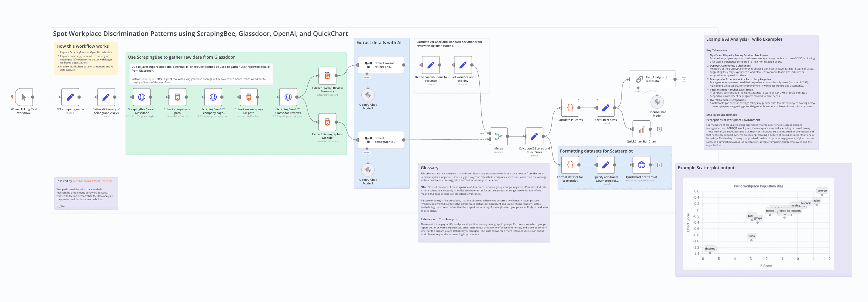Click the 'Relevance to This Analysis' subheading
The width and height of the screenshot is (868, 302).
pos(438,219)
